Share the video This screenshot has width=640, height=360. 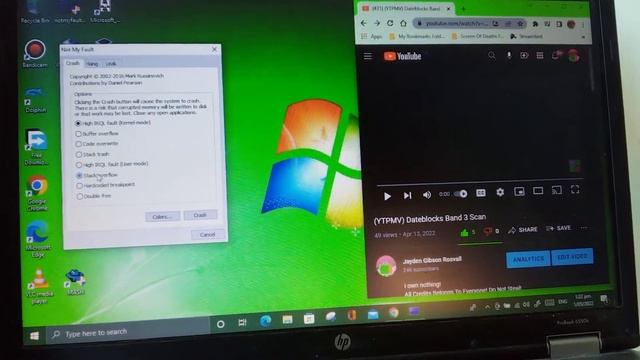coord(523,230)
